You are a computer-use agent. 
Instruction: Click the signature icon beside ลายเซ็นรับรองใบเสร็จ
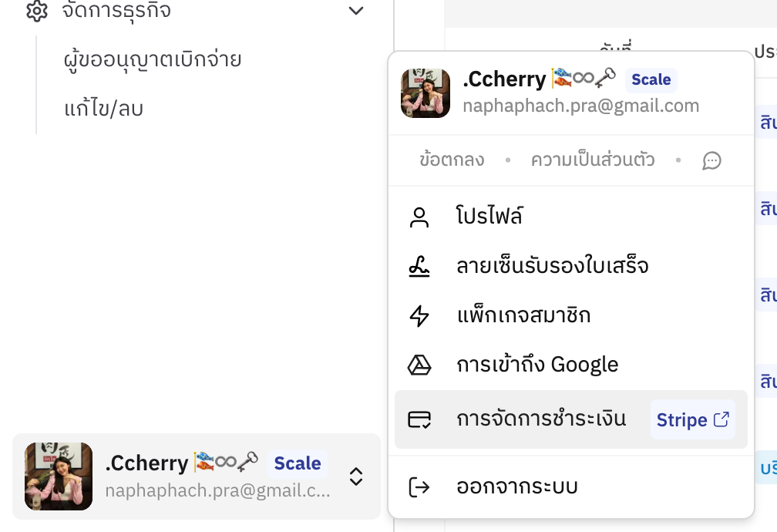coord(419,265)
